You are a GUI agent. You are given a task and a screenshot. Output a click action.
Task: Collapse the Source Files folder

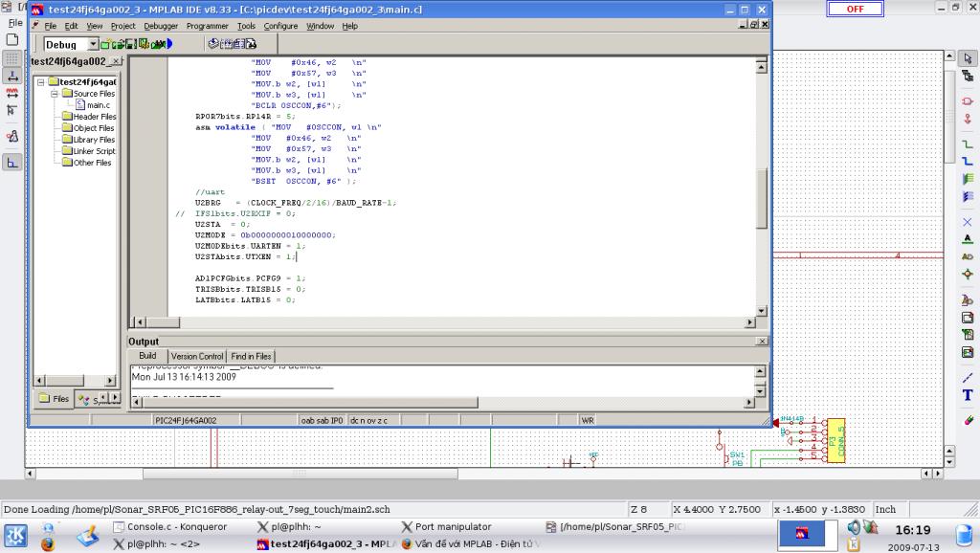(x=55, y=94)
